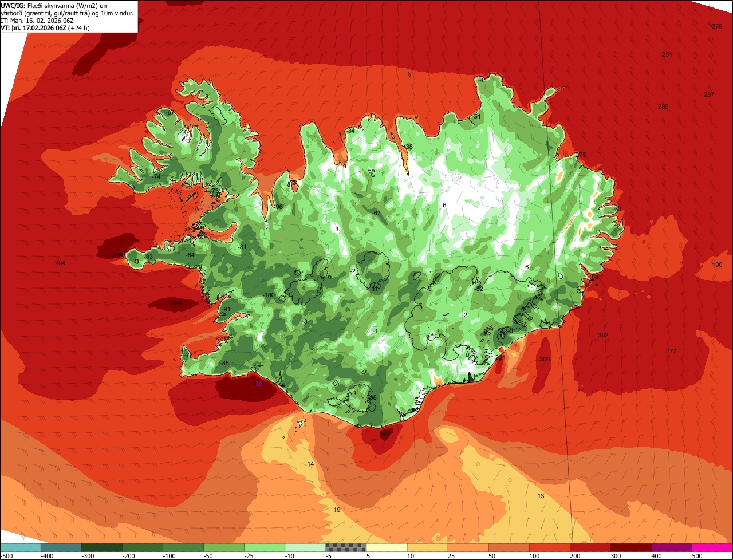The width and height of the screenshot is (733, 560).
Task: Choose the dark maroon legend swatch between 300 and 400
Action: [x=631, y=548]
